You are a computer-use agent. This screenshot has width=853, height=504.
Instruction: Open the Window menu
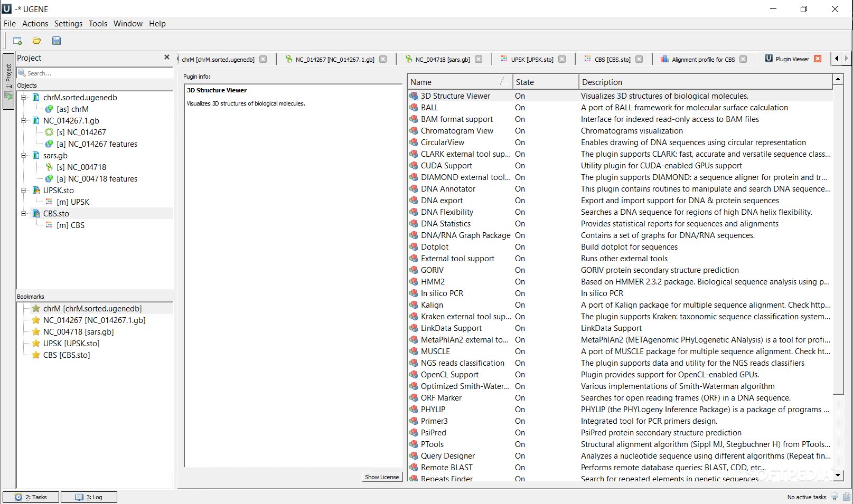128,24
